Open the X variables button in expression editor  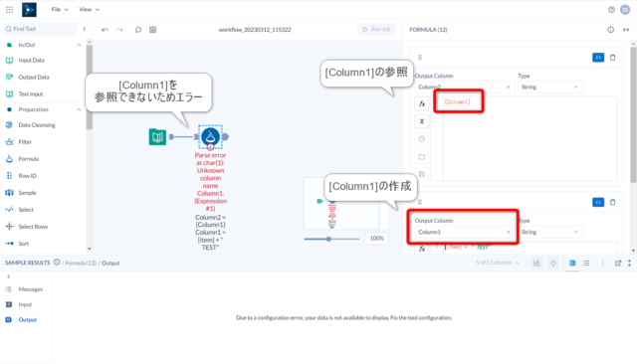coord(422,121)
